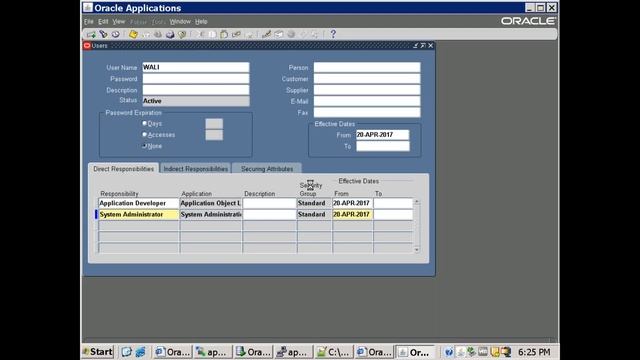This screenshot has height=360, width=640.
Task: Click the taskbar clock showing 6:25 PM
Action: [534, 352]
